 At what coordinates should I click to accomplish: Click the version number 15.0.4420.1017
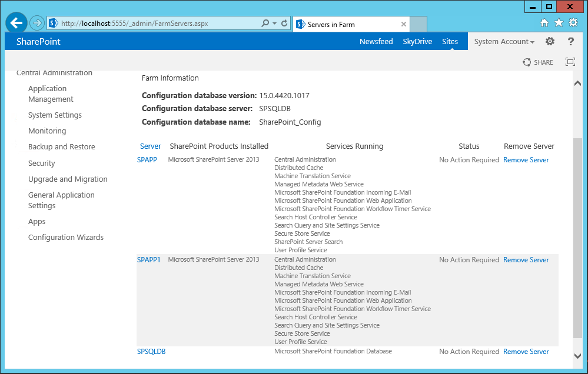pos(284,96)
